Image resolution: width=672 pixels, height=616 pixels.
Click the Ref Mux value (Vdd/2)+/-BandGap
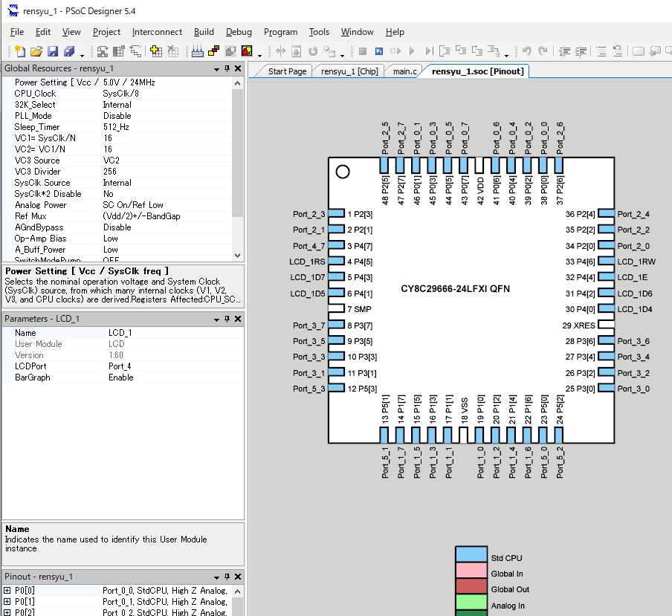pos(141,216)
